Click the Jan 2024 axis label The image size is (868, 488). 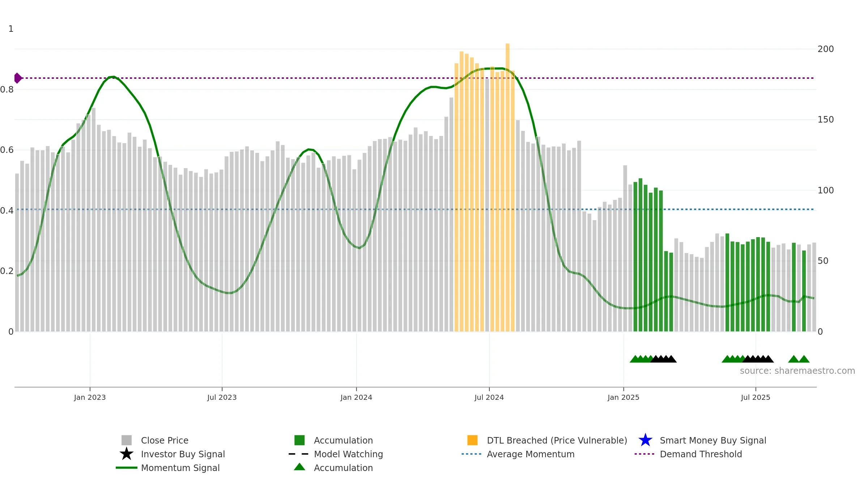356,397
